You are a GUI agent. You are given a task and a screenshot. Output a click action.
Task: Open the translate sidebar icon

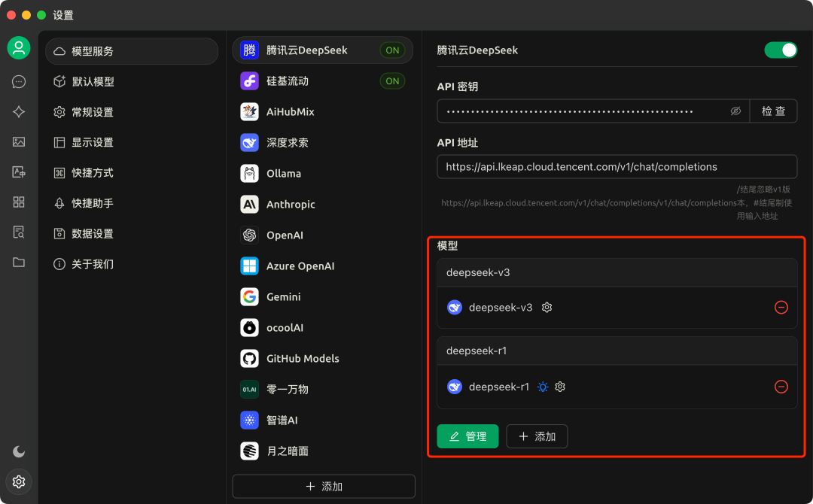tap(19, 172)
